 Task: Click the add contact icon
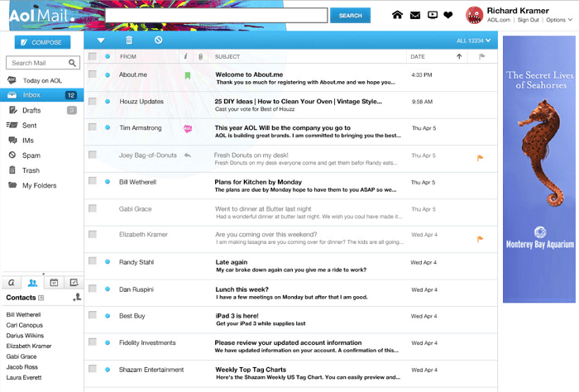tap(77, 298)
